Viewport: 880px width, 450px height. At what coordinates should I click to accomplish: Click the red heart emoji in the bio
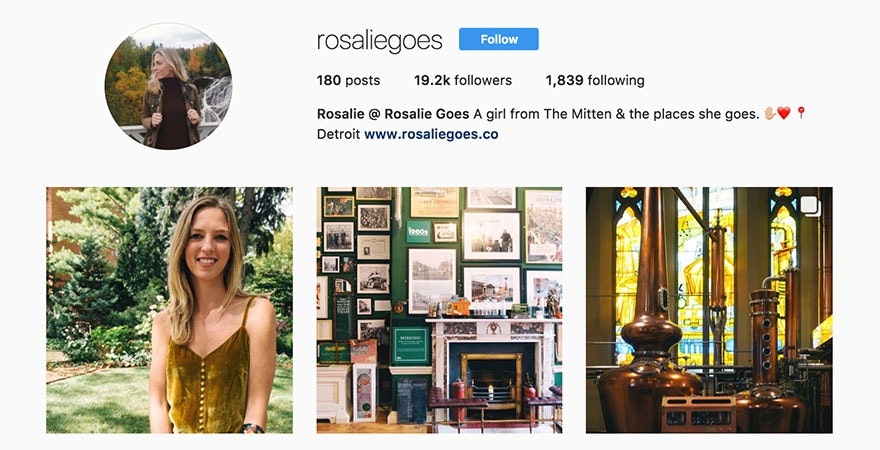tap(783, 114)
